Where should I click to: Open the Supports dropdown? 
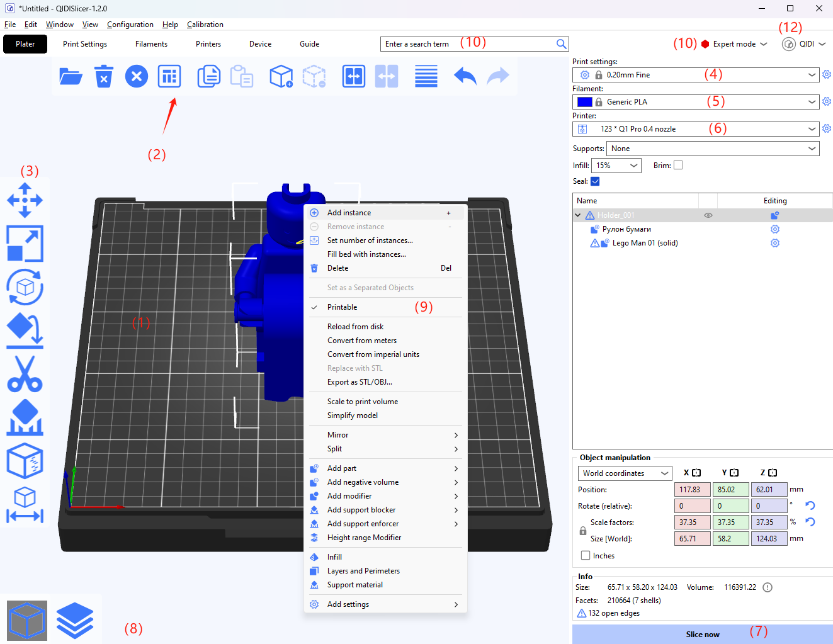click(x=712, y=149)
